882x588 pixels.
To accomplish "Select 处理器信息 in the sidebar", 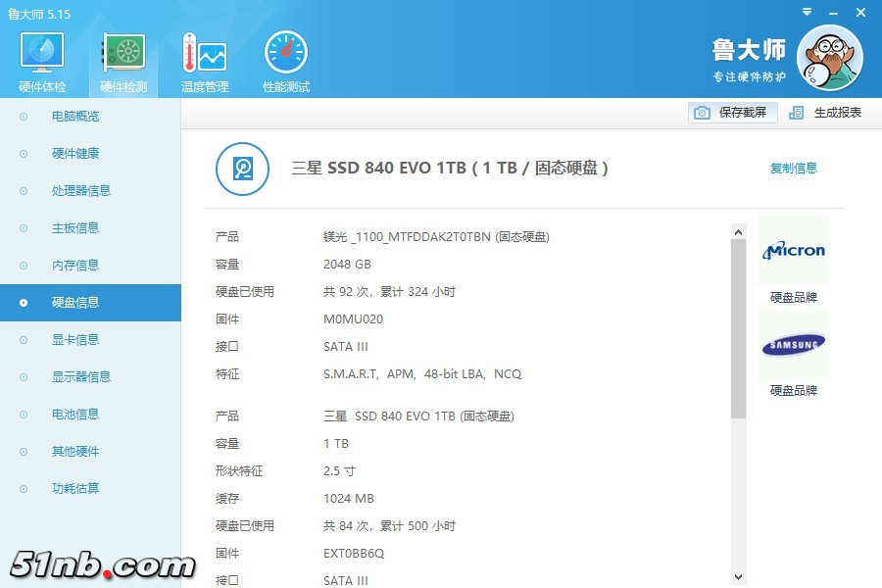I will coord(81,191).
